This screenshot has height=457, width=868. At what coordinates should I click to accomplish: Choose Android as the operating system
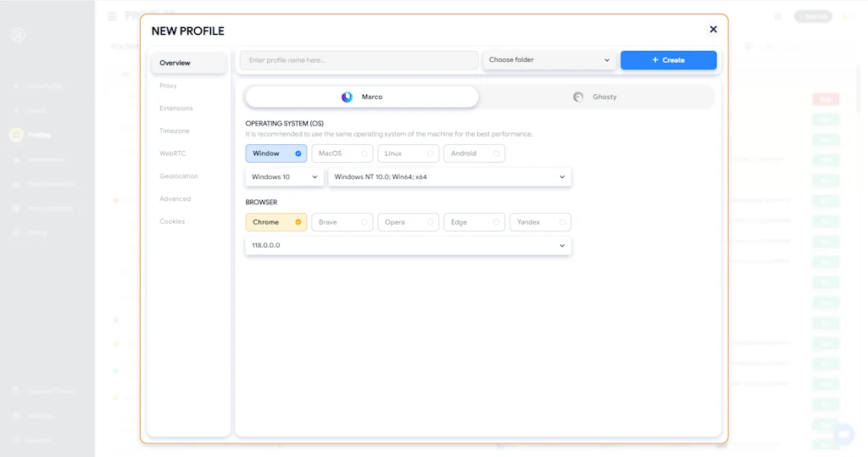474,153
